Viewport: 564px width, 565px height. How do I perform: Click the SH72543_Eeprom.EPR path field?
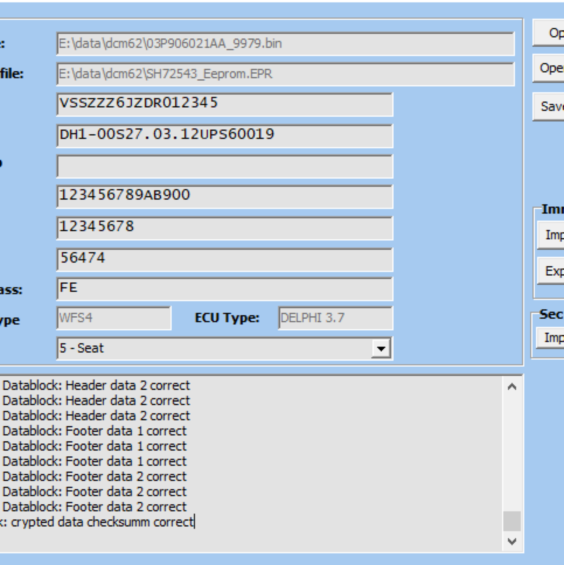pyautogui.click(x=285, y=74)
